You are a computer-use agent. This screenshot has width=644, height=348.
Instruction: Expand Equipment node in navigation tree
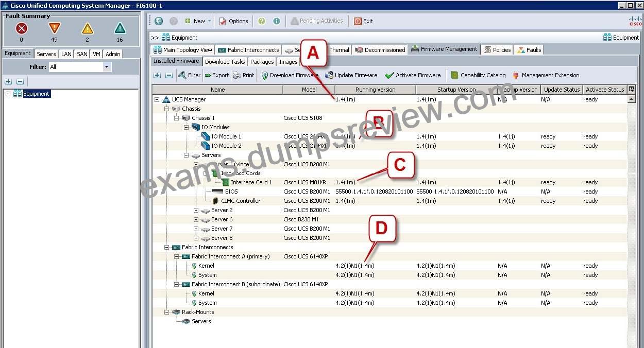tap(8, 94)
